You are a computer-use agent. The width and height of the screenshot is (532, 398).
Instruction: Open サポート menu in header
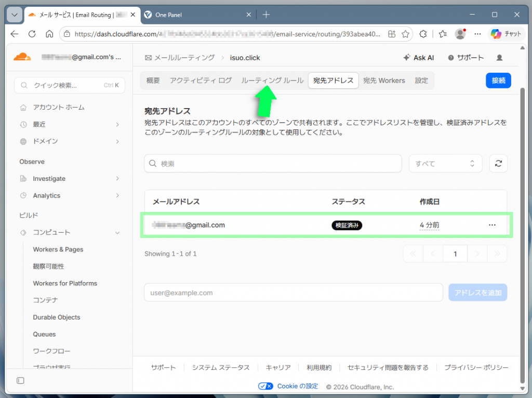point(466,58)
